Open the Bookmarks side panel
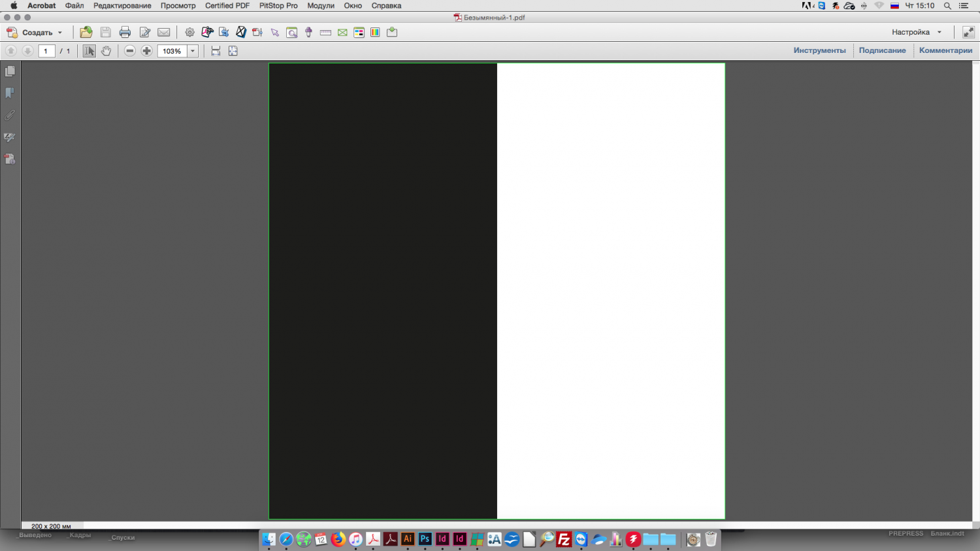This screenshot has width=980, height=551. (10, 93)
